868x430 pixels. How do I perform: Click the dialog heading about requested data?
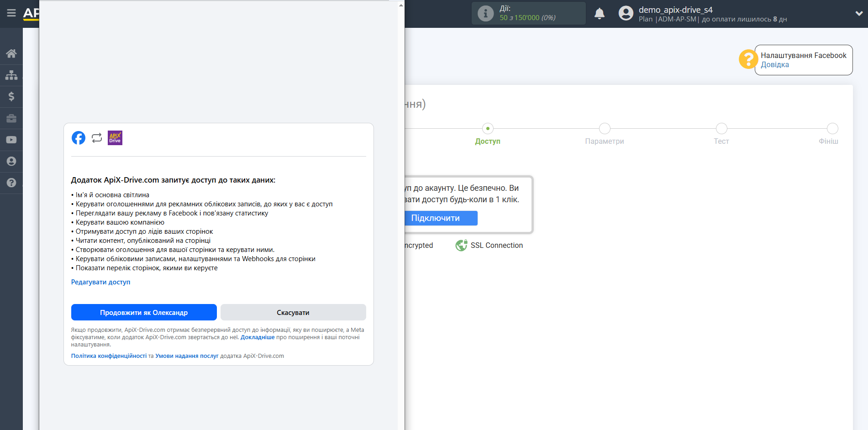(173, 180)
